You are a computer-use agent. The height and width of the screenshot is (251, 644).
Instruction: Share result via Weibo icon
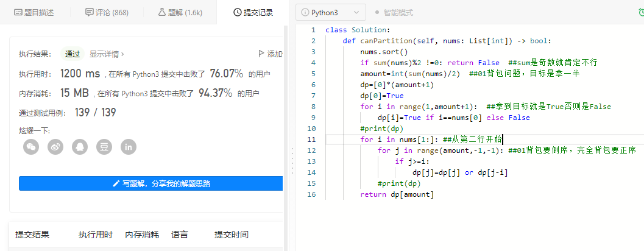[55, 146]
